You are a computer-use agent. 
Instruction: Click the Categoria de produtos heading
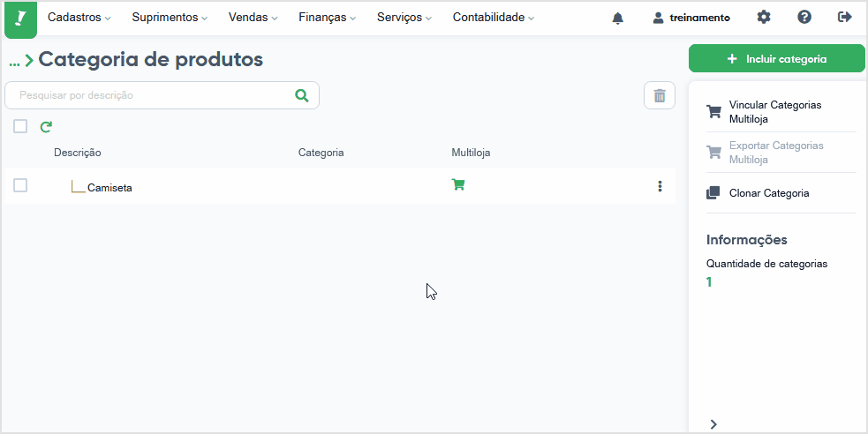click(151, 59)
